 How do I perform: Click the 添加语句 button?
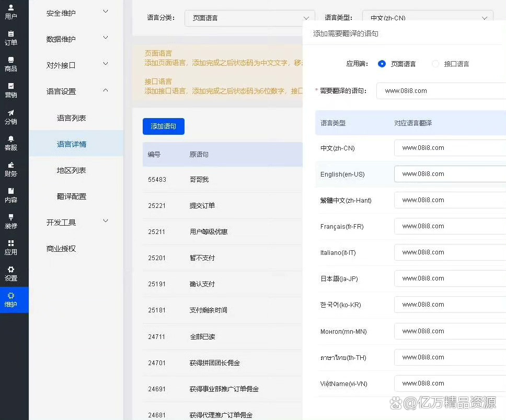tap(164, 126)
